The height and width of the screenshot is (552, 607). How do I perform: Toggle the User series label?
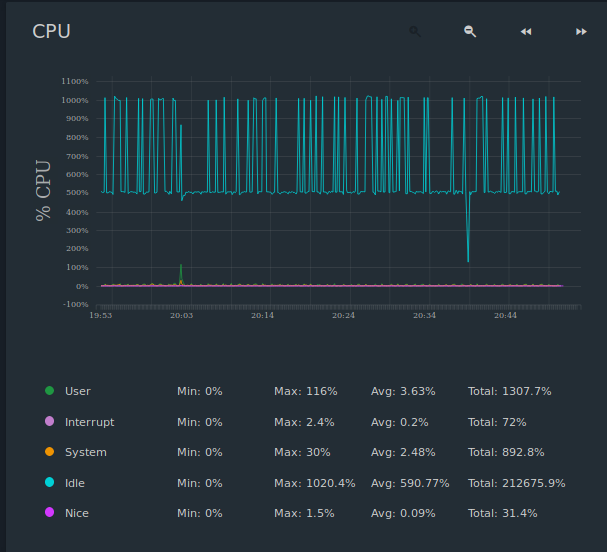coord(77,391)
